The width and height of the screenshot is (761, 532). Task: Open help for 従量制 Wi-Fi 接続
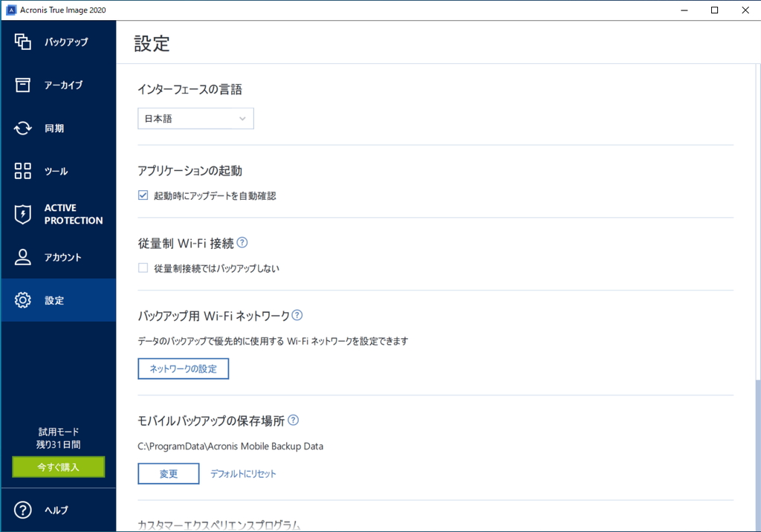244,241
